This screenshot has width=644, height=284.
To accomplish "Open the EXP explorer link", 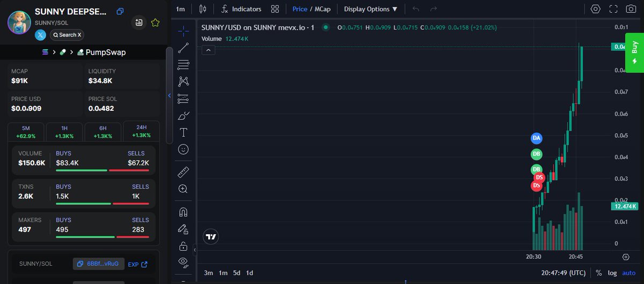I will click(138, 264).
